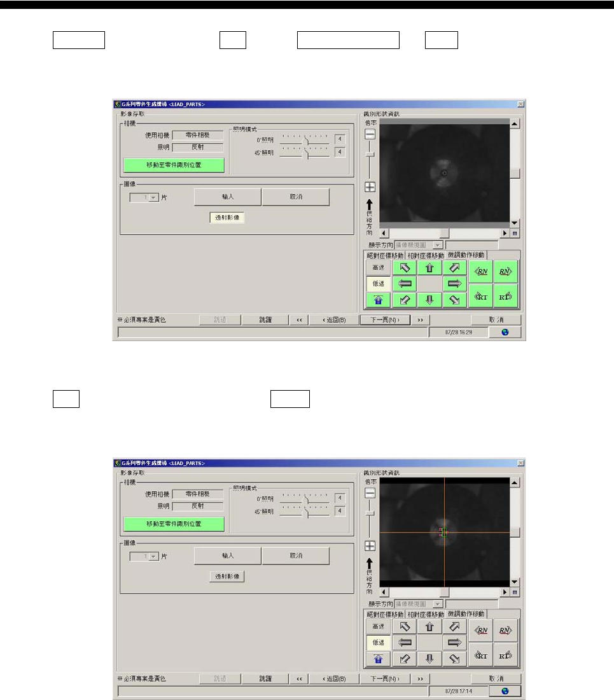This screenshot has height=700, width=614.
Task: Click counter-clockwise RT rotate icon in 16:29 window
Action: coord(481,297)
